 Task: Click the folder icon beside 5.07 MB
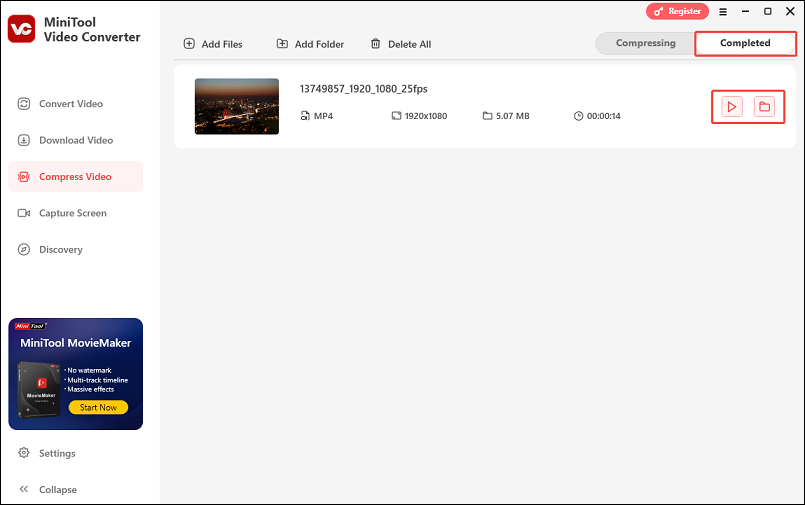487,116
